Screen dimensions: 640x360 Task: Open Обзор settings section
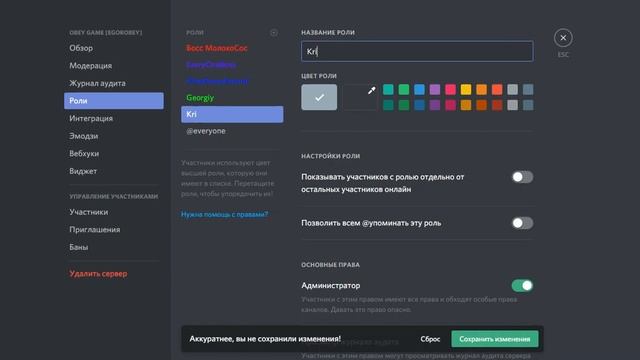pyautogui.click(x=113, y=48)
